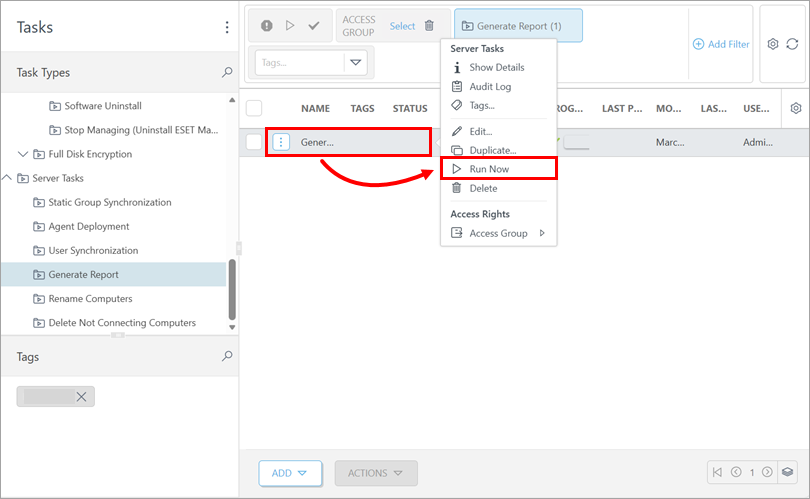This screenshot has width=810, height=499.
Task: Check the box for the Gener... task row
Action: 254,143
